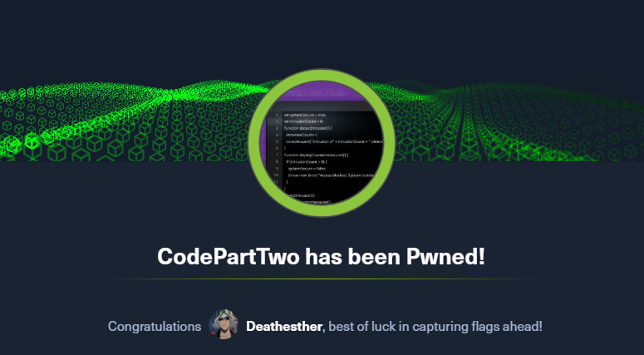644x355 pixels.
Task: Click 'best of luck in capturing flags ahead!' text
Action: (435, 327)
